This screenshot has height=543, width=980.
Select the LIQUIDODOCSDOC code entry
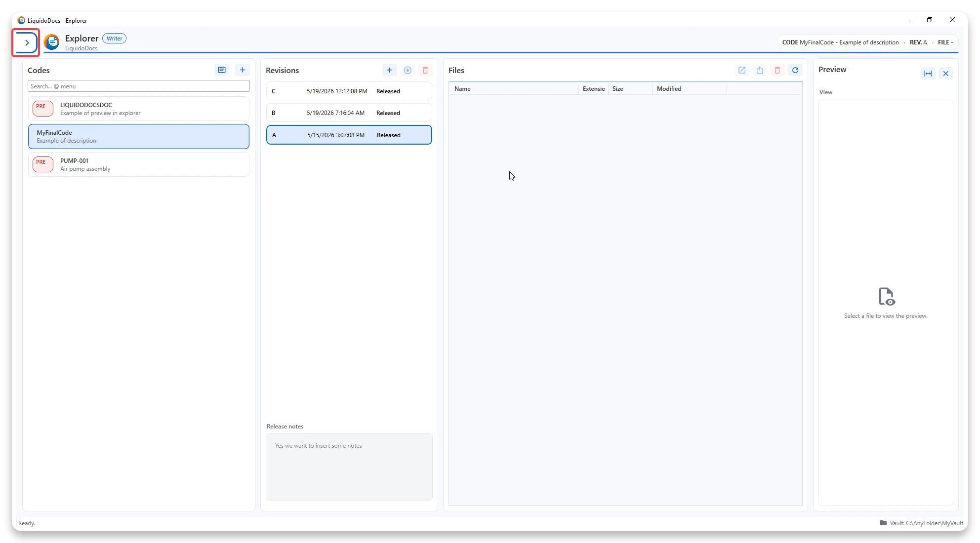tap(139, 109)
